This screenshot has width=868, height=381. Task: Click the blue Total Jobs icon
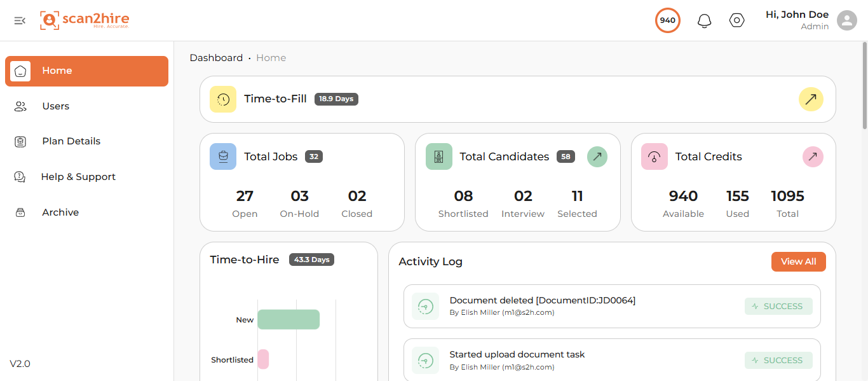point(223,156)
